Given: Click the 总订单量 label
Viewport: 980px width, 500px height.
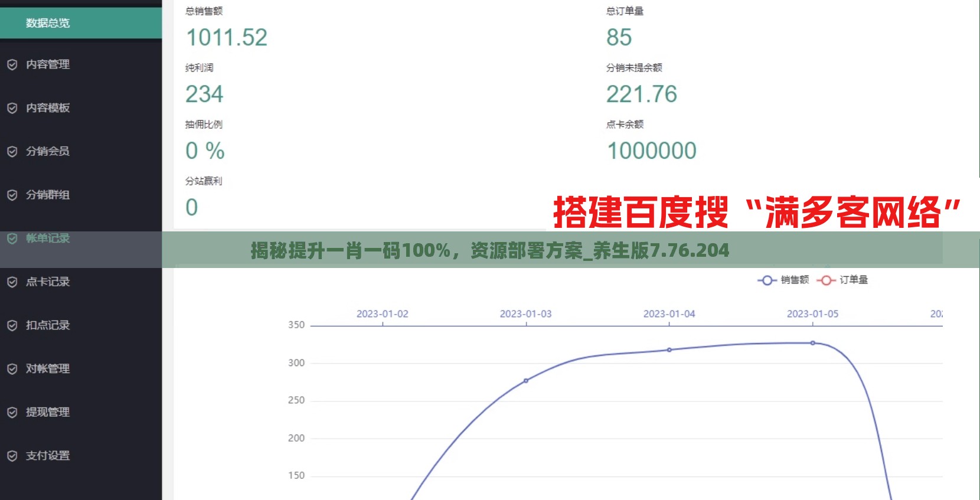Looking at the screenshot, I should [625, 11].
